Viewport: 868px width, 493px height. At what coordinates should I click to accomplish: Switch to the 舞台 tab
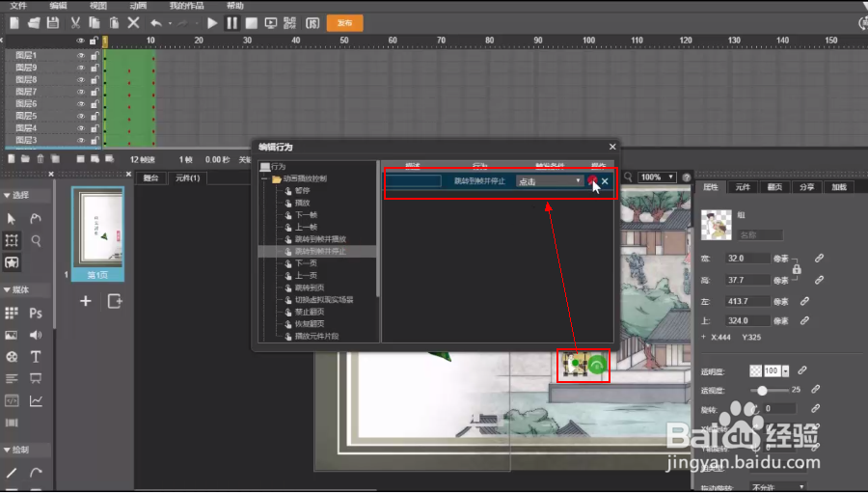150,178
